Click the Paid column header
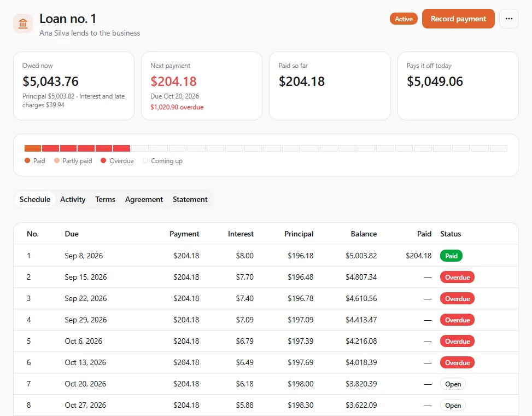This screenshot has width=532, height=416. 424,234
